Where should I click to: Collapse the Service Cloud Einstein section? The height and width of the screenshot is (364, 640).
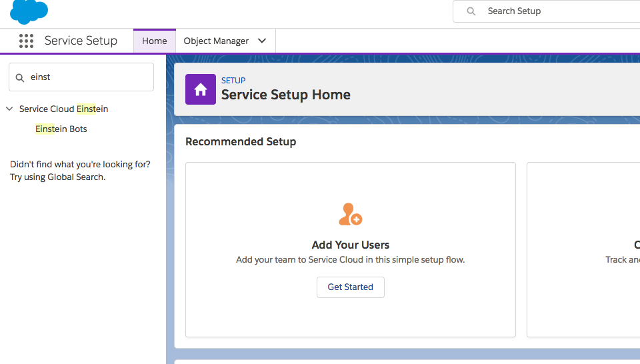tap(9, 109)
